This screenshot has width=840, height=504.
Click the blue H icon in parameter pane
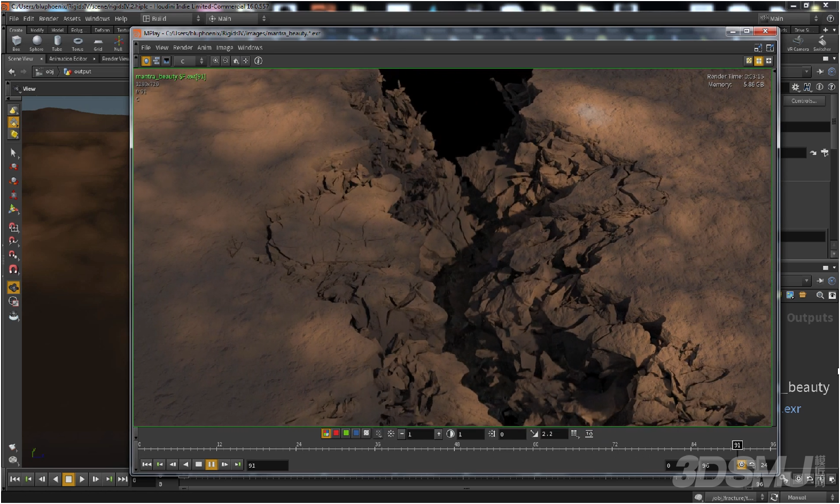click(807, 87)
